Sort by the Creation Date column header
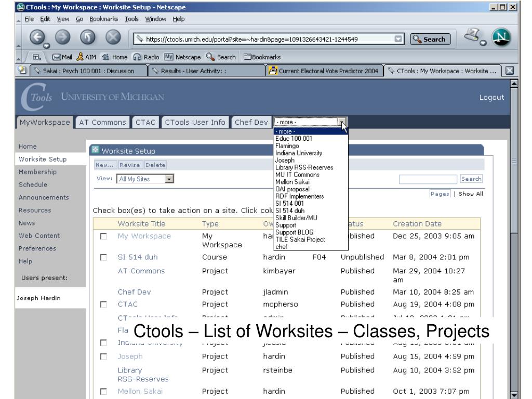 (x=417, y=224)
